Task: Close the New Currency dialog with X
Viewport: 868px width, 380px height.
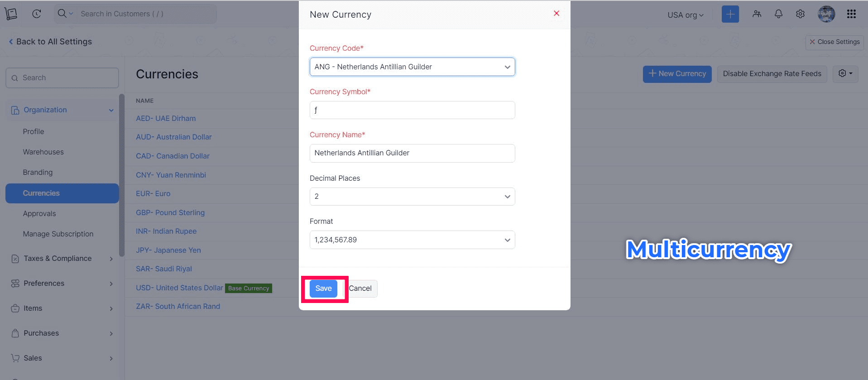Action: tap(556, 14)
